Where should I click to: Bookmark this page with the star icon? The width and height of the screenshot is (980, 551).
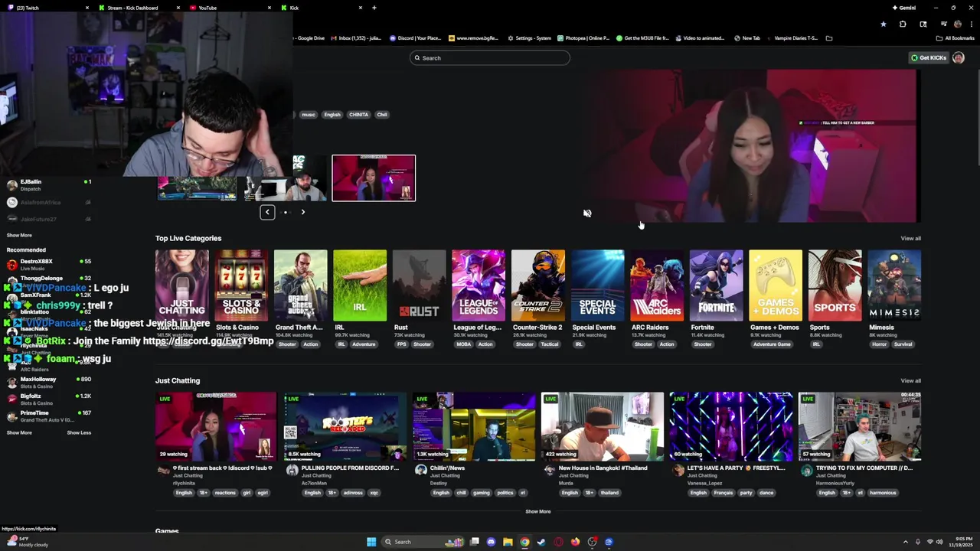coord(883,24)
